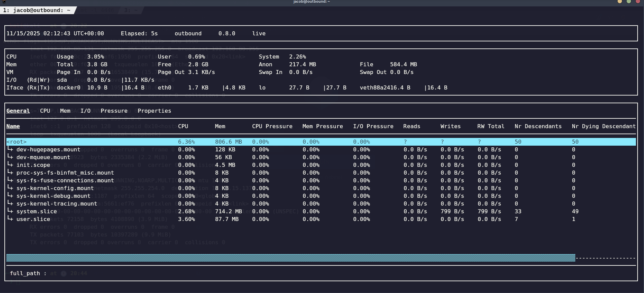This screenshot has width=644, height=293.
Task: Select the CPU tab in cgroup view
Action: [x=45, y=111]
